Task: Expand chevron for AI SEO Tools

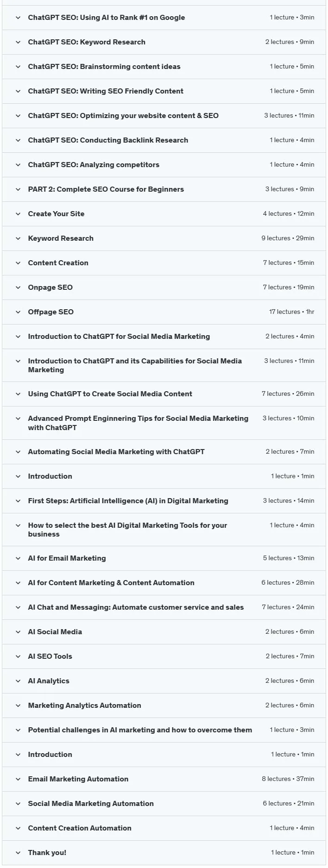Action: pos(18,656)
